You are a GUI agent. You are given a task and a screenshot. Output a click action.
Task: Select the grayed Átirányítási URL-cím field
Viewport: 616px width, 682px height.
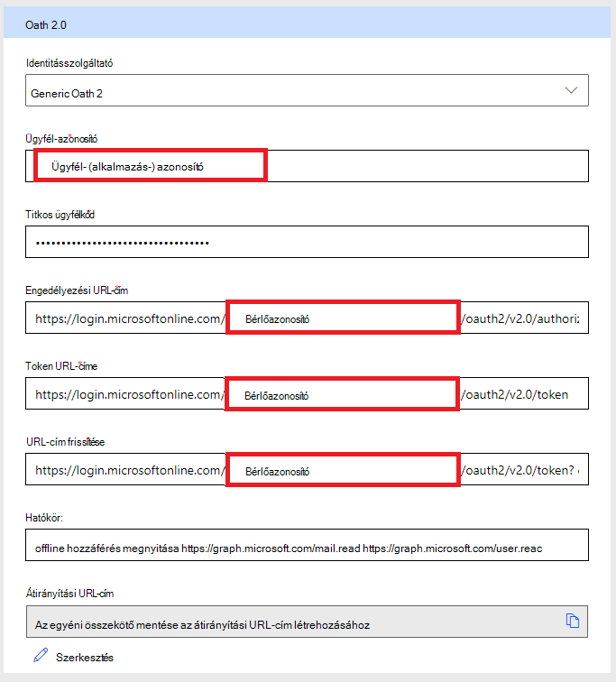click(x=307, y=622)
